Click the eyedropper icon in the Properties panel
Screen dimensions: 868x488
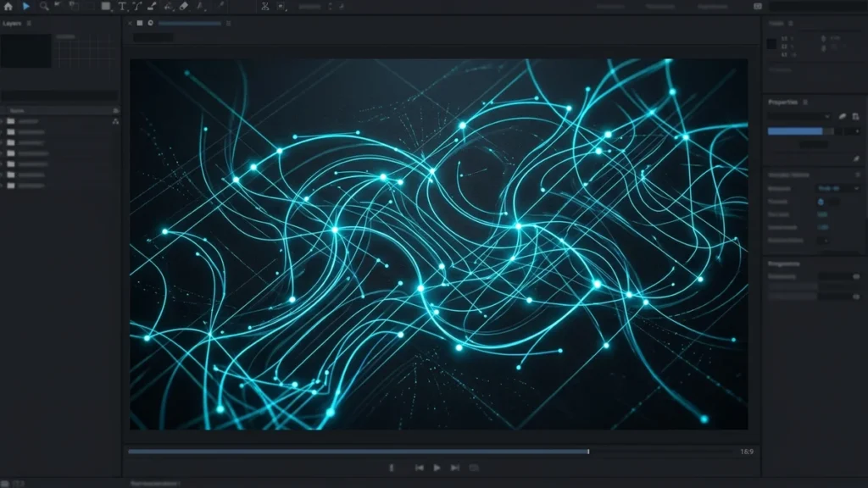point(856,158)
